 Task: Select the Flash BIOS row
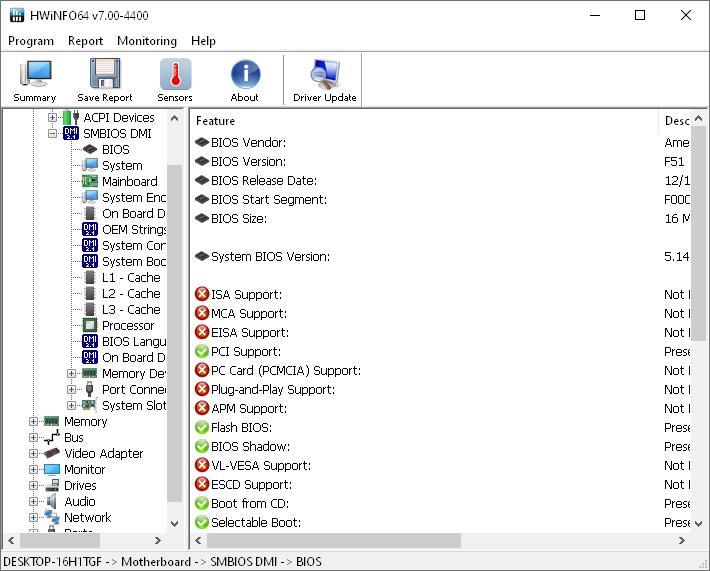(x=441, y=428)
